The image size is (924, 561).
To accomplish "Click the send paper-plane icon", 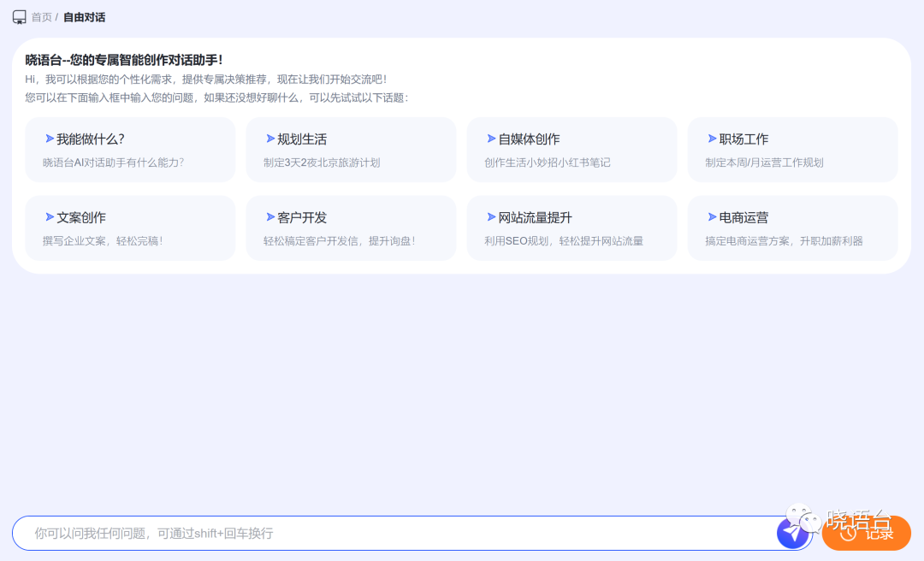I will (x=793, y=532).
